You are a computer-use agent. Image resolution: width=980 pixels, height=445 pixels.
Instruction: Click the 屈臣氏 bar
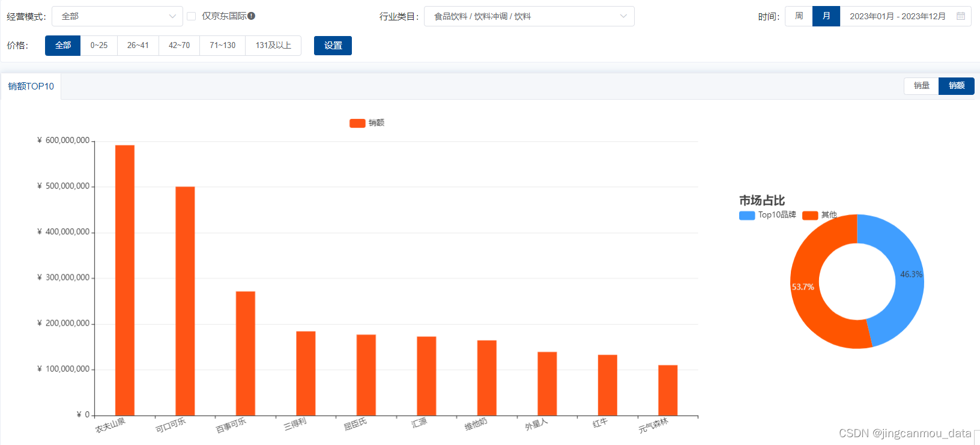tap(366, 375)
